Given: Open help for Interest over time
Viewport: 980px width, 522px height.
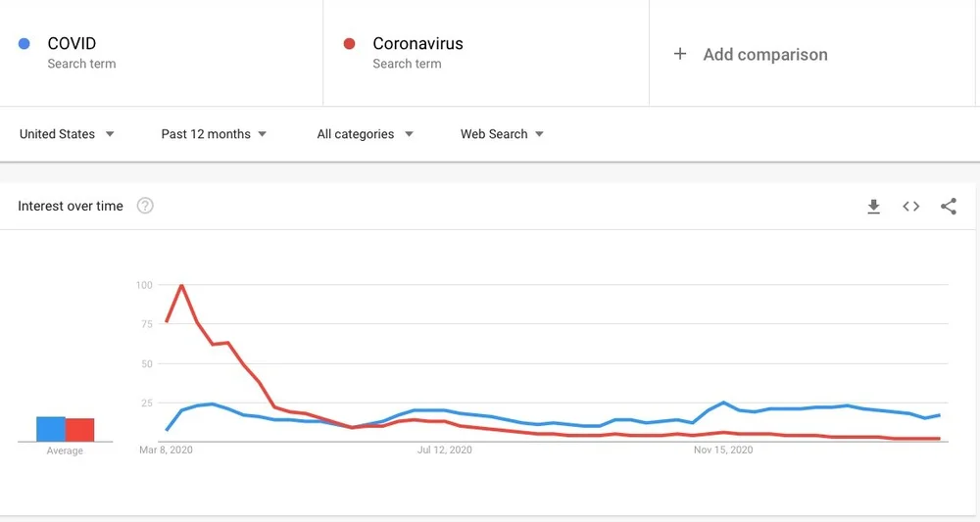Looking at the screenshot, I should click(145, 206).
